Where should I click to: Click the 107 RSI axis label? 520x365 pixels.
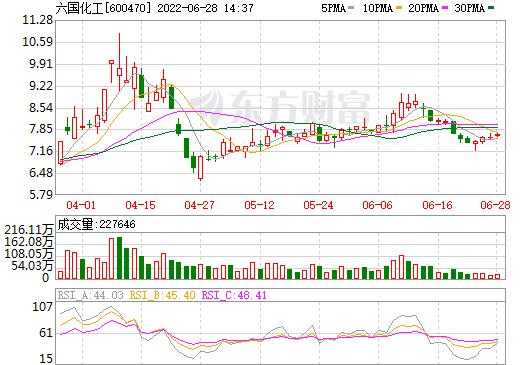click(42, 307)
